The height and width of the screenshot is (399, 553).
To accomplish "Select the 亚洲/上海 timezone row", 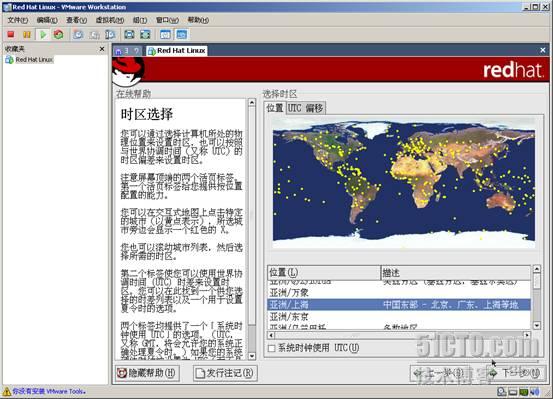I will coord(399,304).
